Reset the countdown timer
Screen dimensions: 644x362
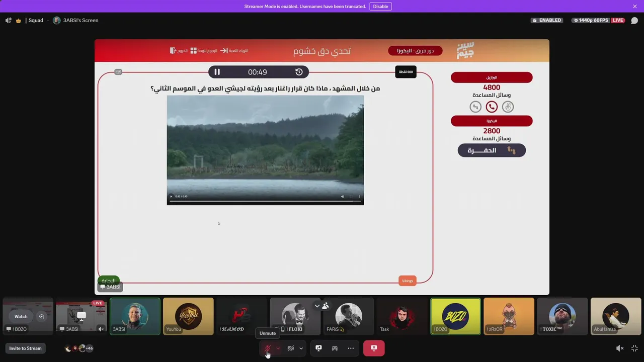(299, 72)
